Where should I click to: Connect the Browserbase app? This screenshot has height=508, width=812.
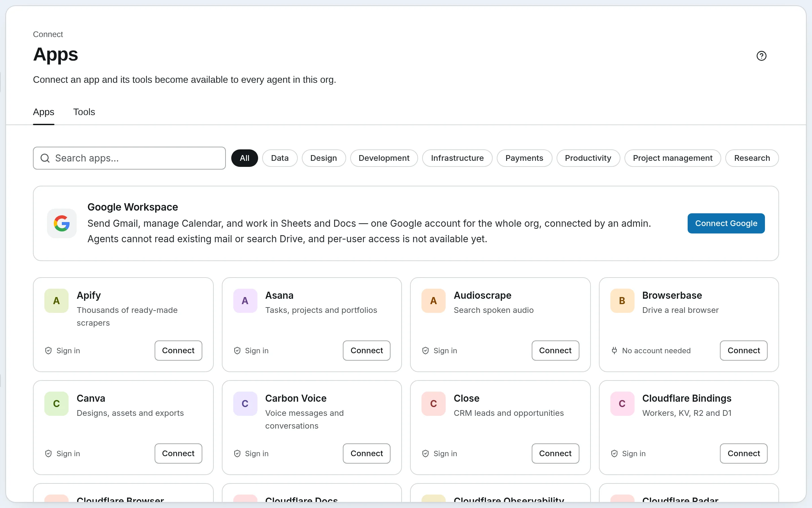click(x=744, y=351)
